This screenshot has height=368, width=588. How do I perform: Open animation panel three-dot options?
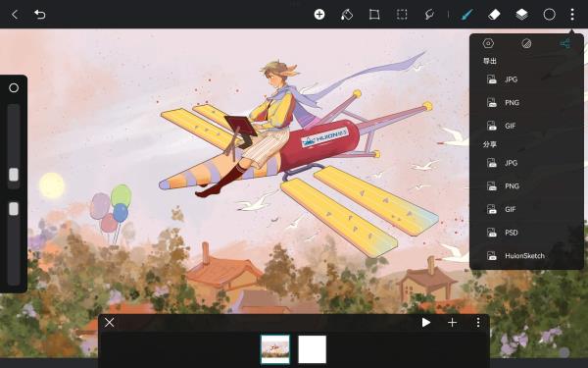coord(478,323)
